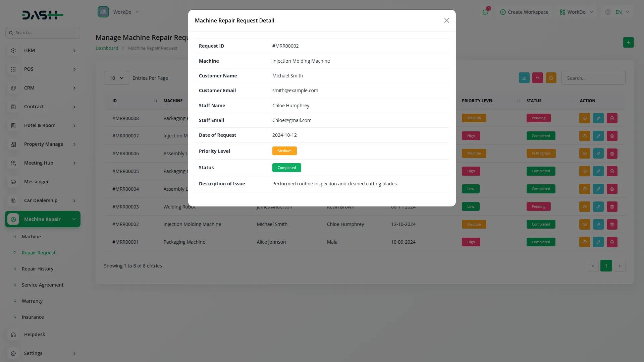Click the green Completed status badge in modal

point(286,168)
